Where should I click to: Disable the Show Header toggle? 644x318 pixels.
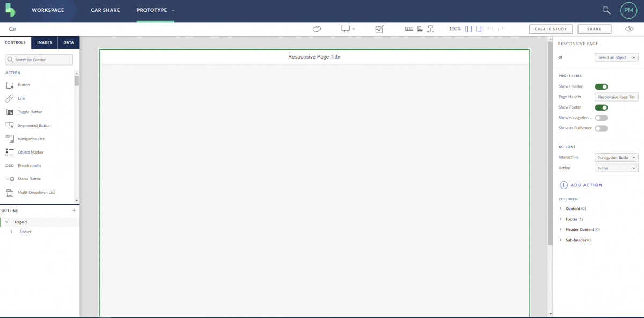click(x=601, y=86)
